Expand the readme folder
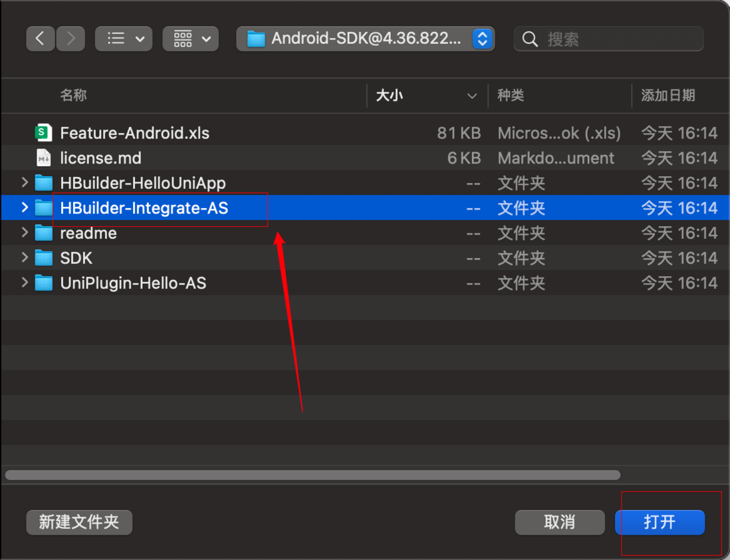Screen dimensions: 730x560 [x=25, y=233]
